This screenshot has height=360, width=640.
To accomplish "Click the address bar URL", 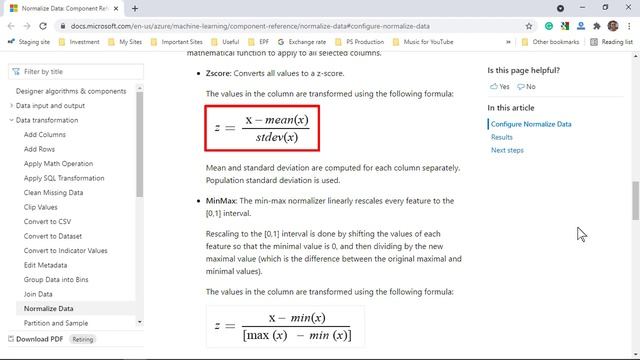I will [x=250, y=26].
